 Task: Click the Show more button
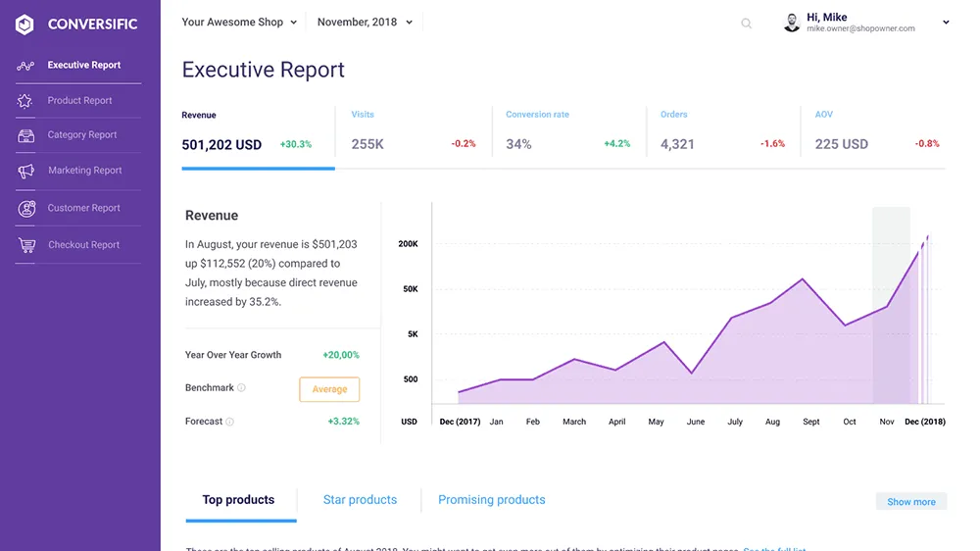tap(911, 502)
